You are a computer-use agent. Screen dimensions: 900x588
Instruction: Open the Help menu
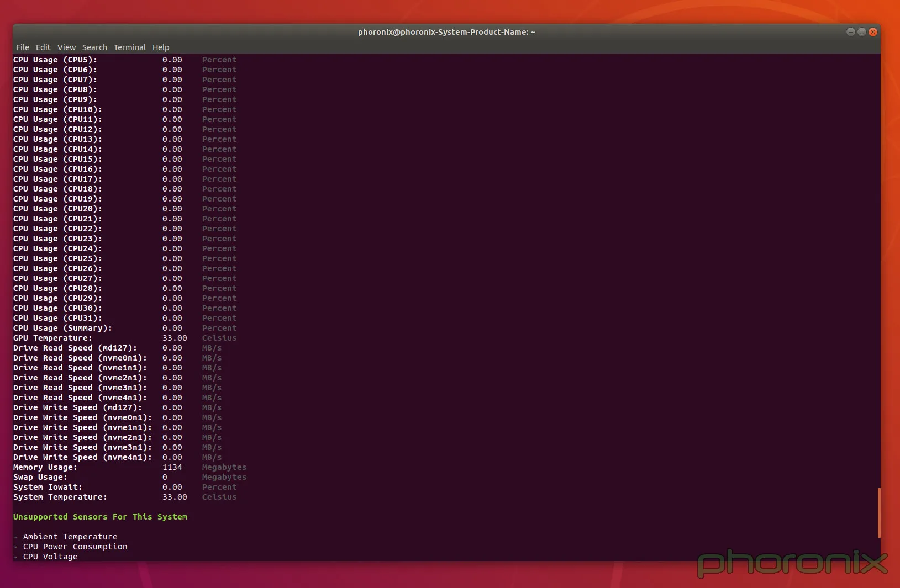(161, 47)
